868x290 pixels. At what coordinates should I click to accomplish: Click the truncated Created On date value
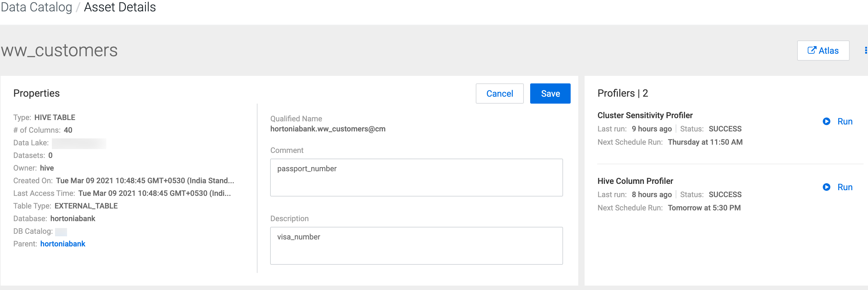145,181
